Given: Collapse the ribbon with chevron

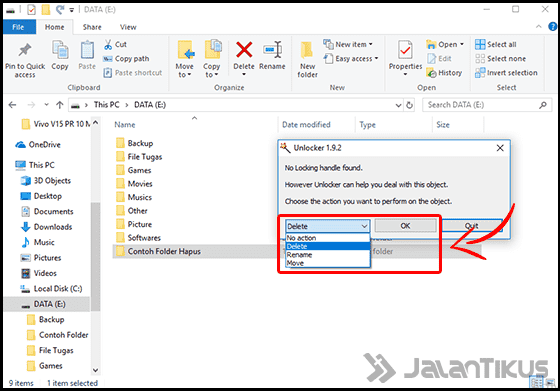Looking at the screenshot, I should pyautogui.click(x=539, y=27).
